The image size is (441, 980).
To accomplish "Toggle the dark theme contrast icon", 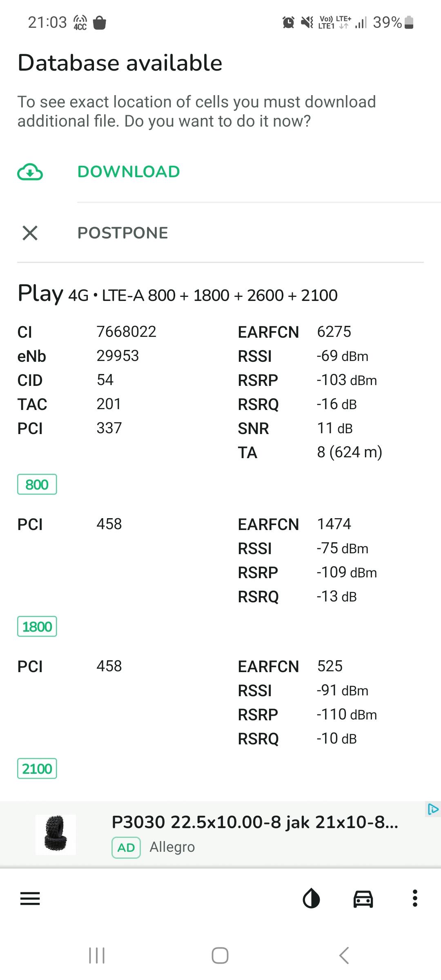I will click(x=311, y=899).
